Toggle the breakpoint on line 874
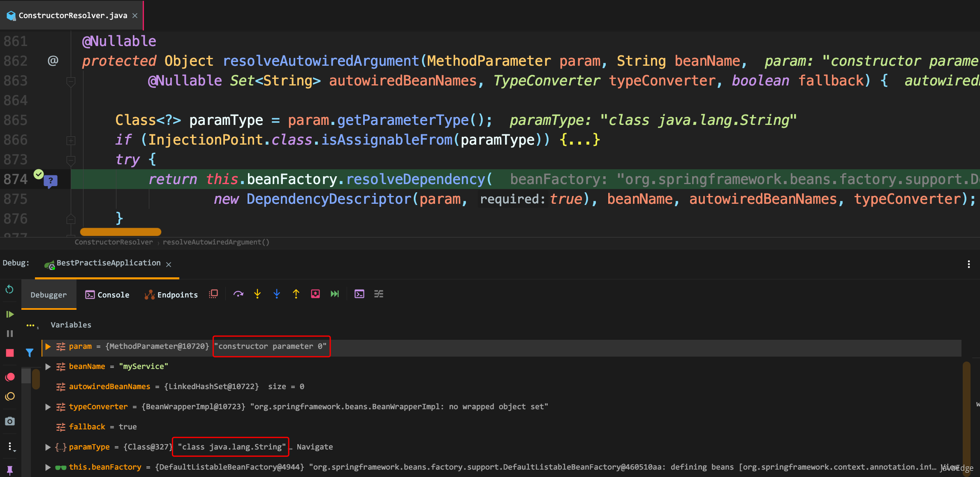The width and height of the screenshot is (980, 477). [39, 175]
